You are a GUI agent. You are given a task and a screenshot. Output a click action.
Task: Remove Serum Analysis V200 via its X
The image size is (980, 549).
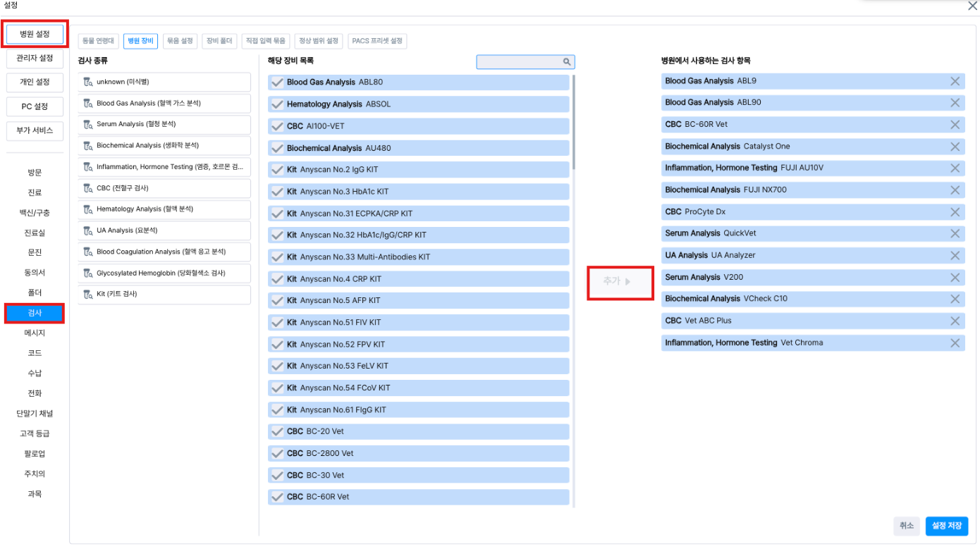(955, 278)
